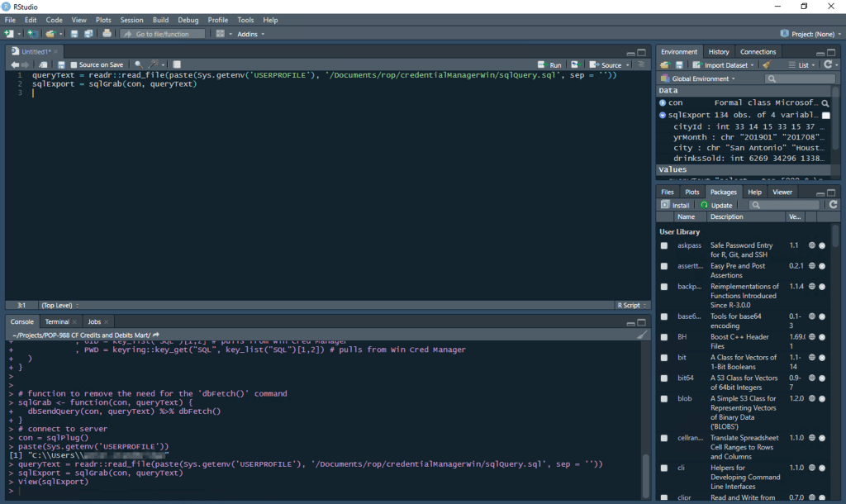This screenshot has height=504, width=846.
Task: Click the Install packages button
Action: click(675, 205)
